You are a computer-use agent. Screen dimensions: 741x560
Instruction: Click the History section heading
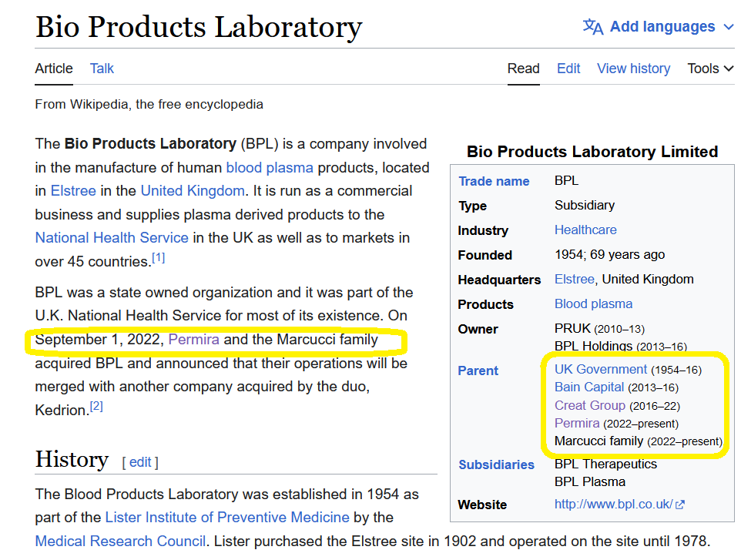click(x=72, y=459)
